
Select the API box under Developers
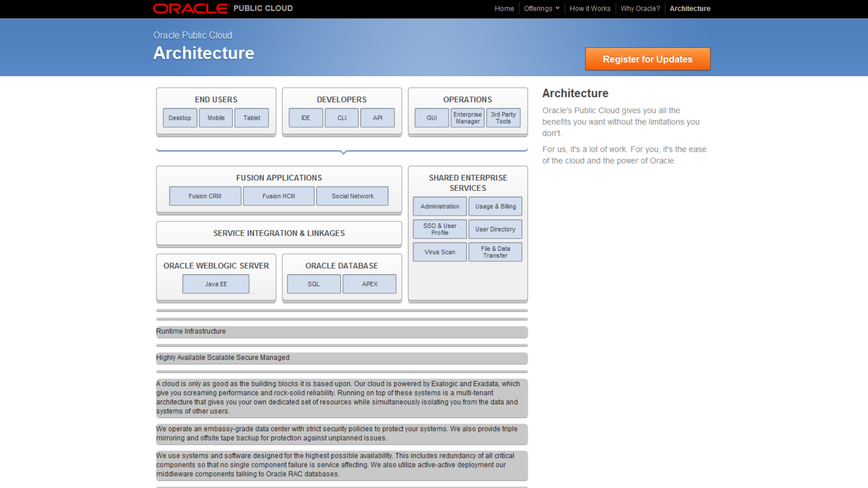tap(377, 118)
